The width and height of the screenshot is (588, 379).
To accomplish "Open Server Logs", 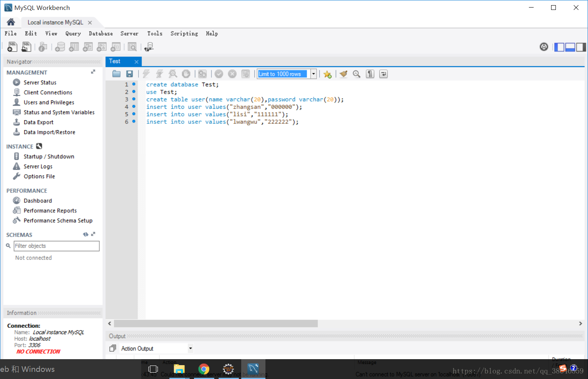I will 38,166.
